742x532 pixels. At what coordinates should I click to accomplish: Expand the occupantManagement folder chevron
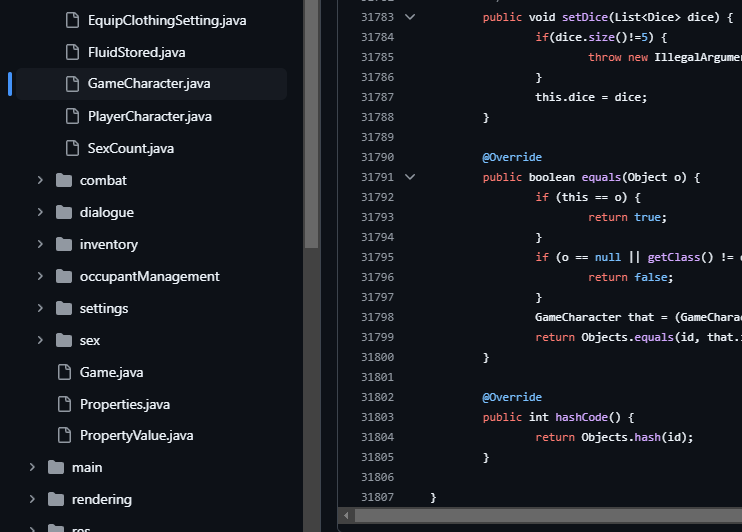(40, 276)
